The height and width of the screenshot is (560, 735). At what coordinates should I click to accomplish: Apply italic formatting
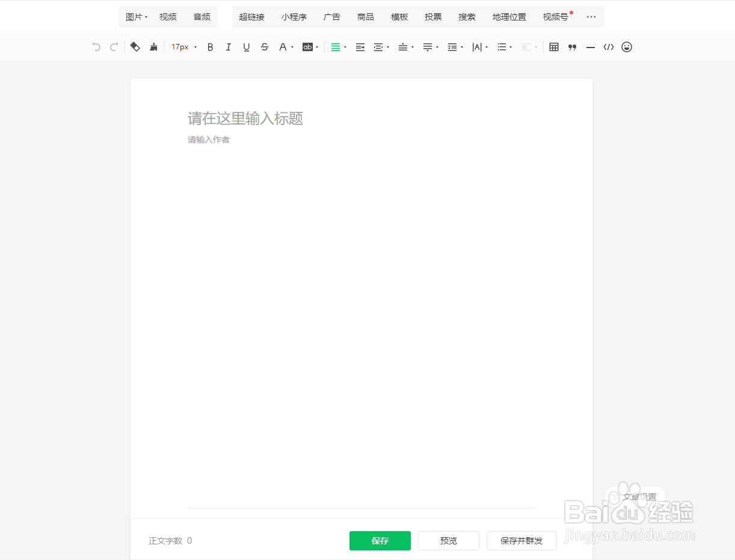click(x=228, y=46)
